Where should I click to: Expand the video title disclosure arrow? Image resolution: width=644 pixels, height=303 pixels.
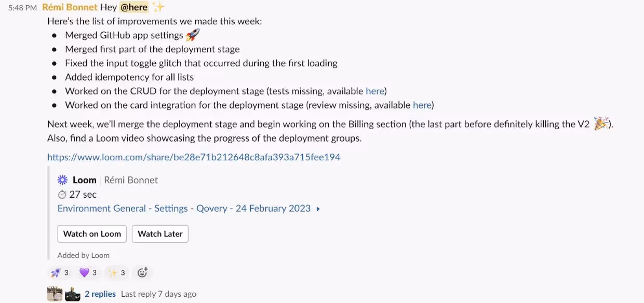pos(317,208)
